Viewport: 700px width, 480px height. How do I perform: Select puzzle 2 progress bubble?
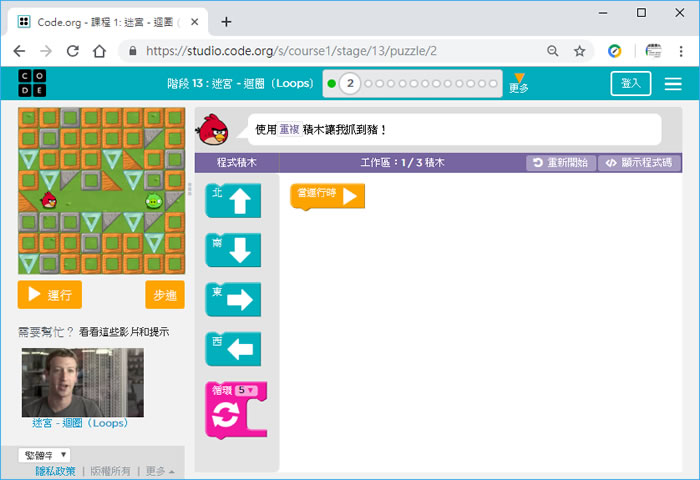(350, 83)
